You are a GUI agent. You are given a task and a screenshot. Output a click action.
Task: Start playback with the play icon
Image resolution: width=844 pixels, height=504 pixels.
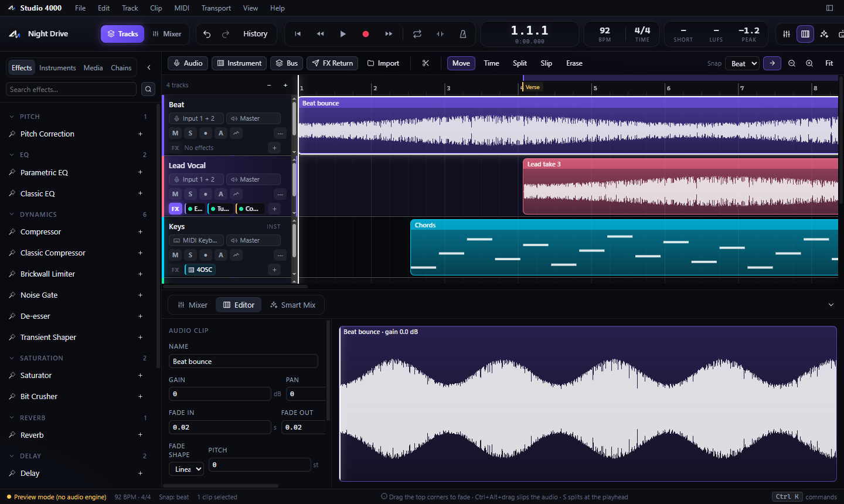coord(343,34)
